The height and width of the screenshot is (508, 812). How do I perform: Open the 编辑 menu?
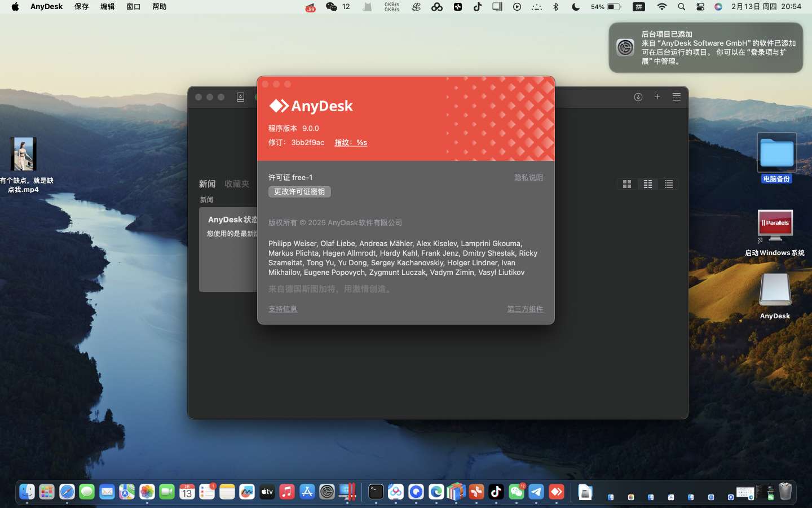coord(107,7)
